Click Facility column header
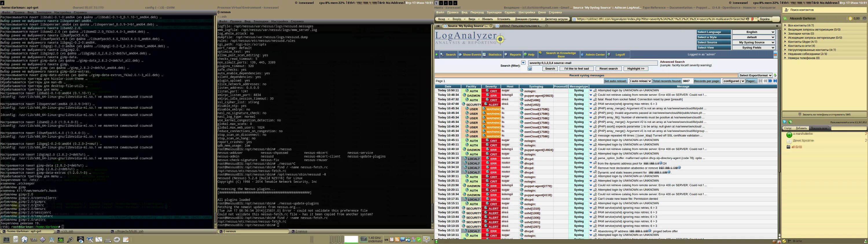Screen dimensions: 868x244 pyautogui.click(x=471, y=86)
